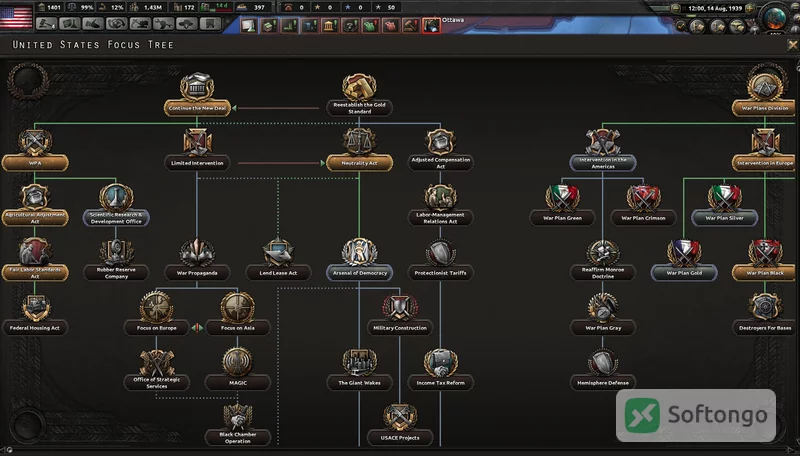Screen dimensions: 800x456
Task: Close the United States Focus Tree window
Action: coord(792,45)
